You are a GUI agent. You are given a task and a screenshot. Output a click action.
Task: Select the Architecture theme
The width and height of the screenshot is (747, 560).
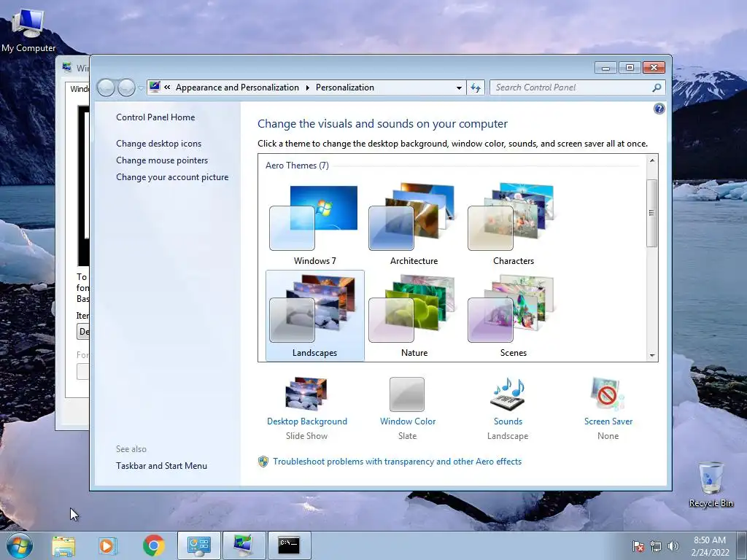click(x=414, y=224)
